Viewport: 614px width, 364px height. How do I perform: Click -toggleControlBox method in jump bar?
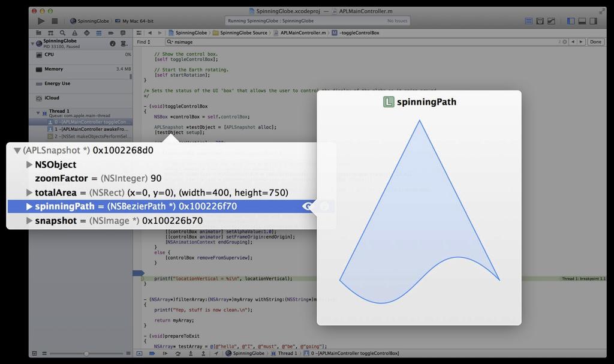[356, 33]
